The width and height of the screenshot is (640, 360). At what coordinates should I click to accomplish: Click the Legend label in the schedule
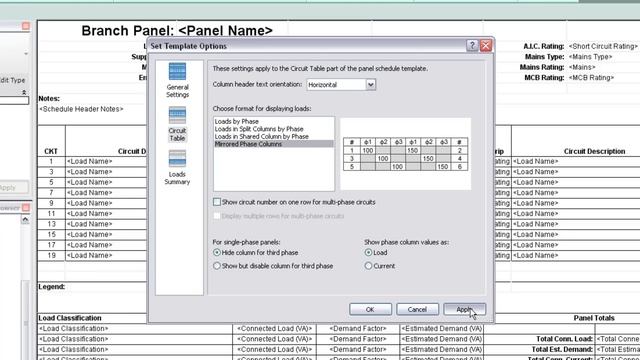(51, 287)
